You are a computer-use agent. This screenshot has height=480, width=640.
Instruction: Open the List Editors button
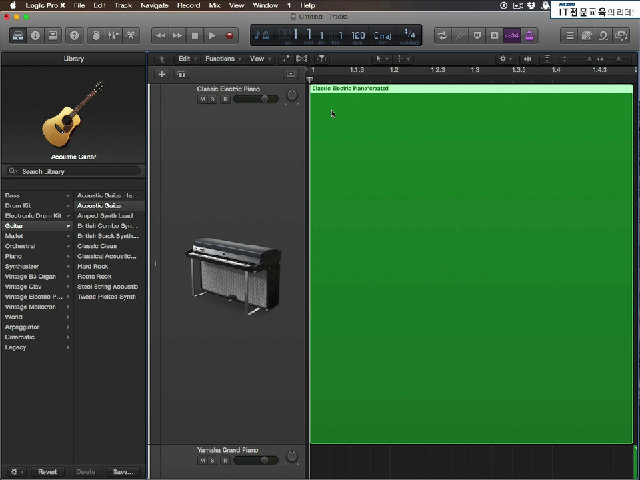point(570,36)
